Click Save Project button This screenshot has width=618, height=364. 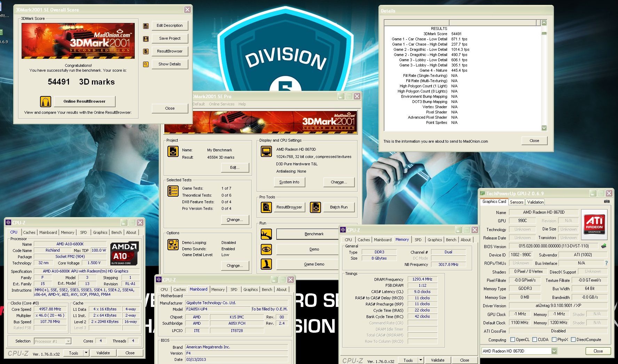click(x=170, y=39)
